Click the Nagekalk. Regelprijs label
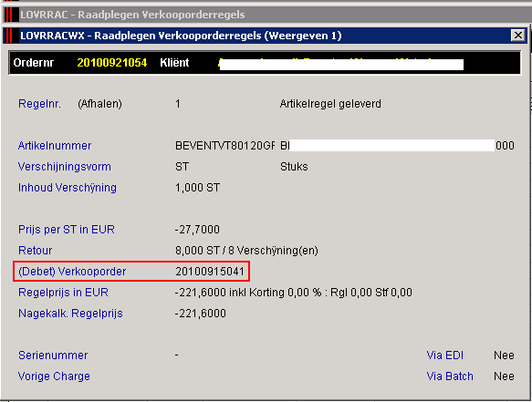Screen dimensions: 532x402 (70, 314)
